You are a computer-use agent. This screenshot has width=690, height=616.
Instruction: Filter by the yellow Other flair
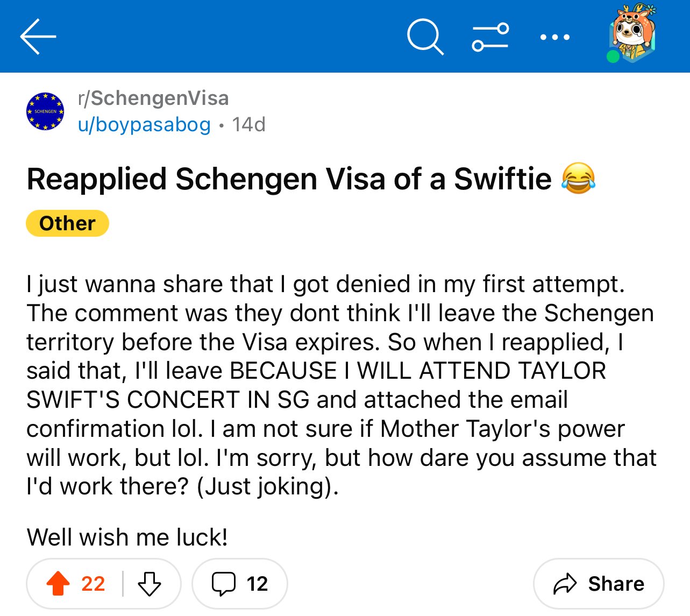[67, 223]
